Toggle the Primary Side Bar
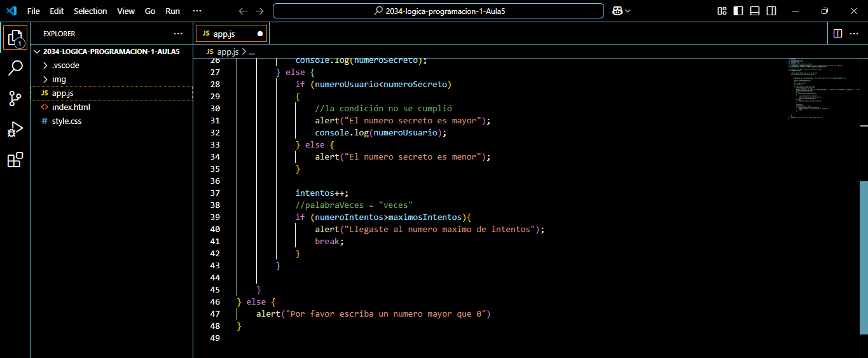This screenshot has width=868, height=358. click(x=738, y=11)
